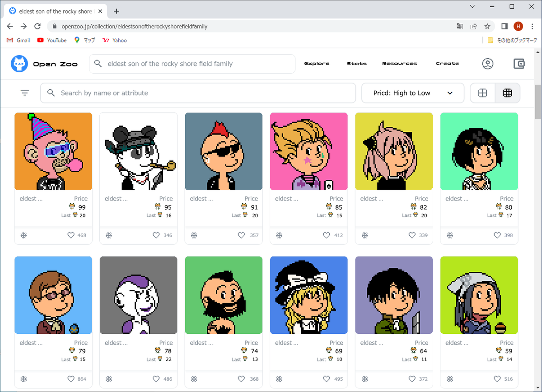Toggle the browser side panel
The height and width of the screenshot is (392, 542).
tap(505, 26)
